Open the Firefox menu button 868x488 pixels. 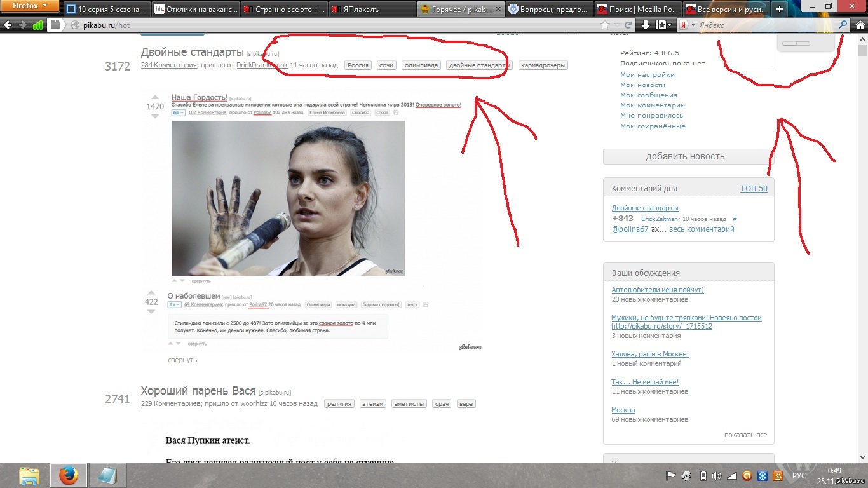coord(30,6)
